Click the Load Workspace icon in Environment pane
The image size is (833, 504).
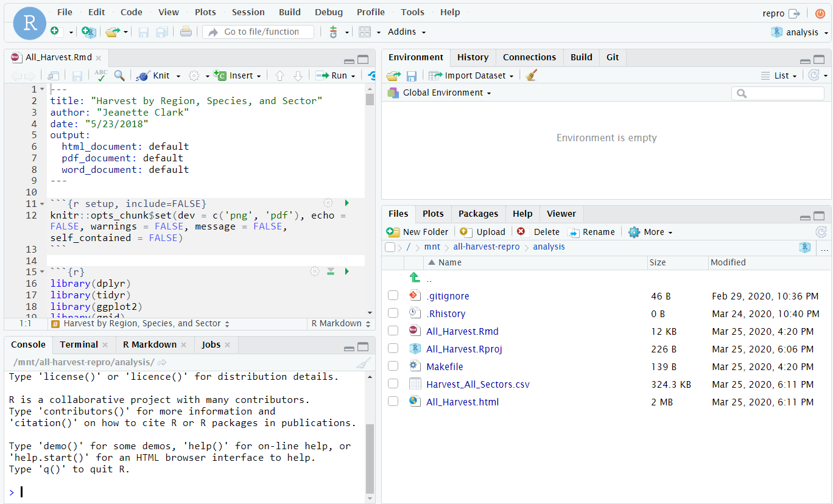(x=393, y=75)
